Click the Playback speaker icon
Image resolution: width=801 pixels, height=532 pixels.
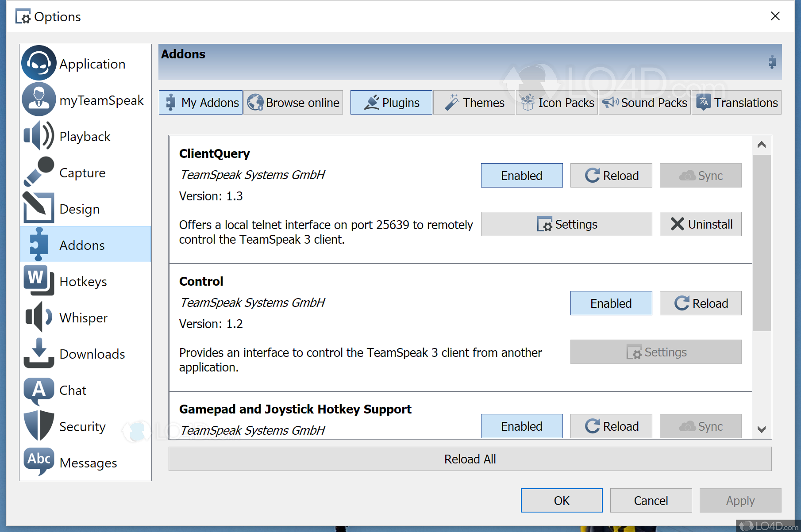[x=39, y=136]
